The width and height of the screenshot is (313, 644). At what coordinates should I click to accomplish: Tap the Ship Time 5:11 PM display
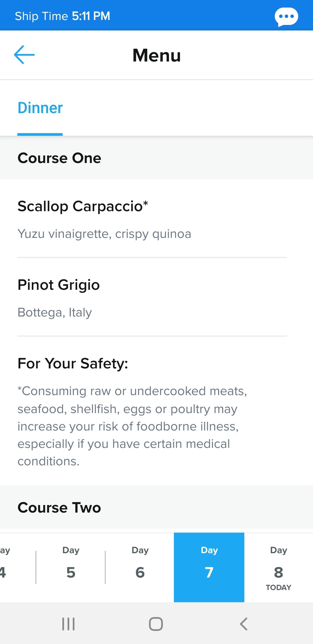[x=62, y=16]
